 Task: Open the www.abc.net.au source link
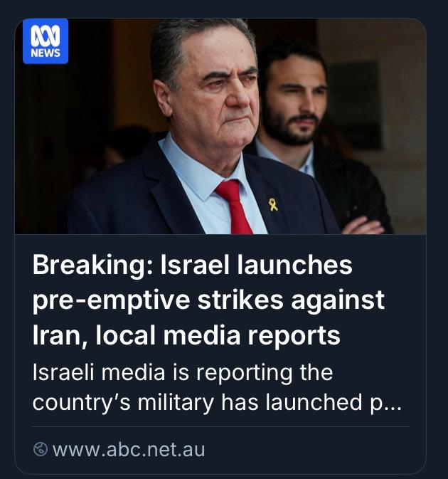tap(128, 449)
